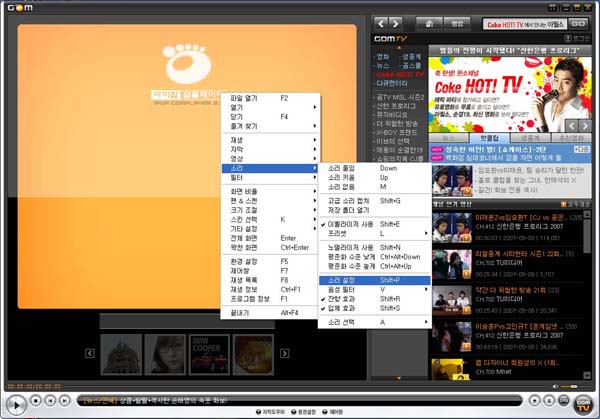Select 재생 목록 (F8) item
This screenshot has width=600, height=419.
tap(270, 280)
